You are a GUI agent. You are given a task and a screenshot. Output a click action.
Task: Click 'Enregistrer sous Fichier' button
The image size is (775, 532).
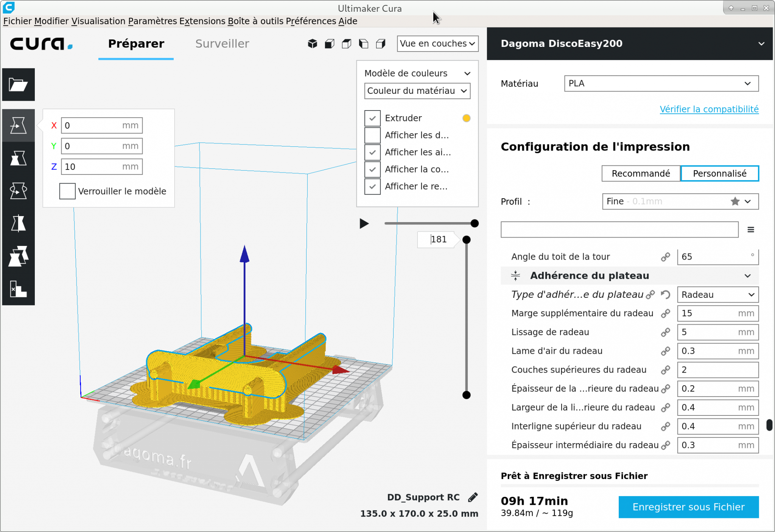click(688, 507)
